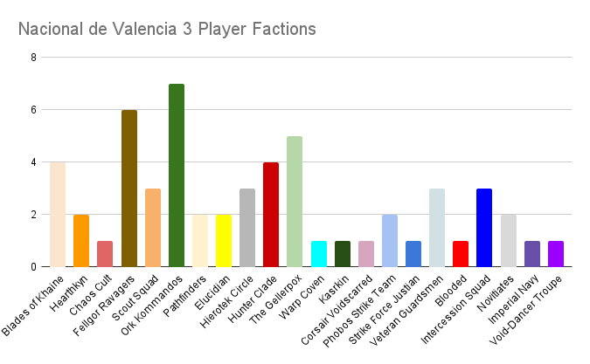Click the cyan Warp Coven bar
The height and width of the screenshot is (364, 590).
click(x=318, y=253)
